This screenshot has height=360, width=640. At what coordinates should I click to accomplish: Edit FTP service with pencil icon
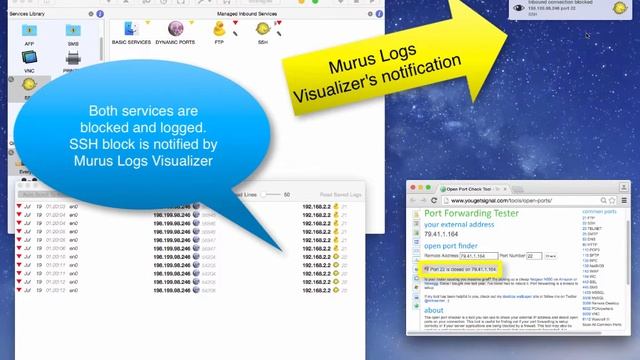click(x=236, y=33)
